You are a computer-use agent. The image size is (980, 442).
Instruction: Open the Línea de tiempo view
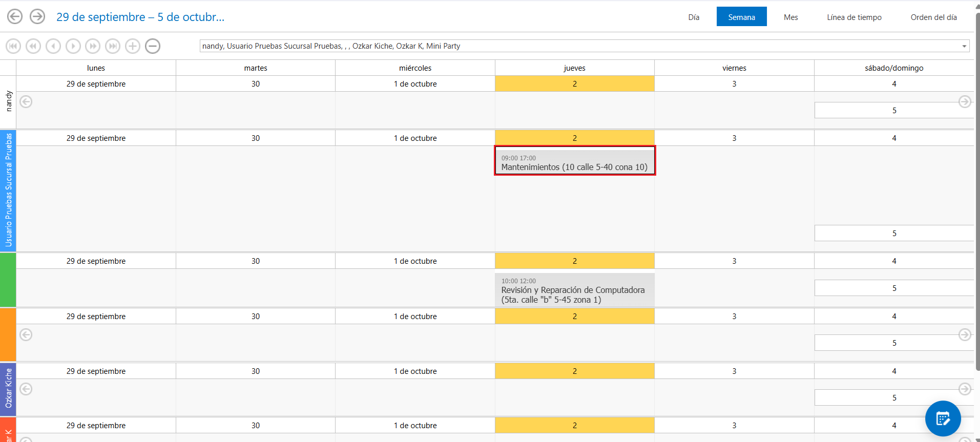pos(854,17)
